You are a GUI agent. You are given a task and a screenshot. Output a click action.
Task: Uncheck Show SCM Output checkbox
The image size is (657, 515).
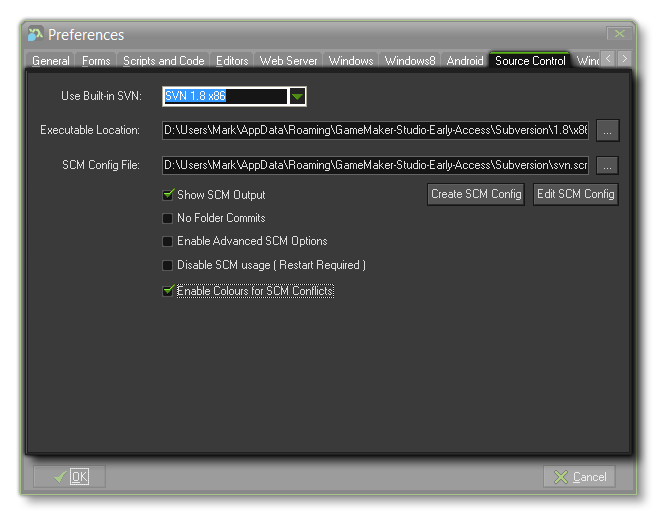[168, 195]
